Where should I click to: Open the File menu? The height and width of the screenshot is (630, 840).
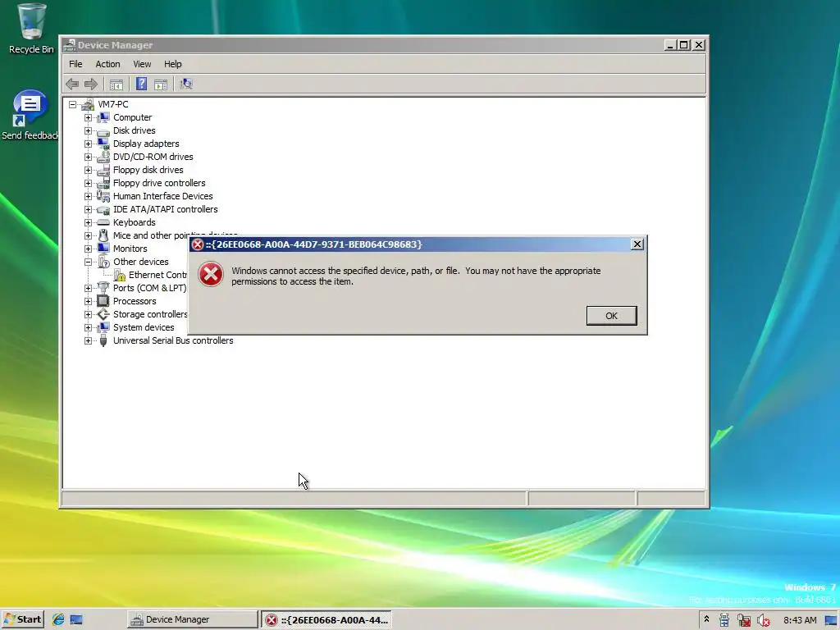75,64
